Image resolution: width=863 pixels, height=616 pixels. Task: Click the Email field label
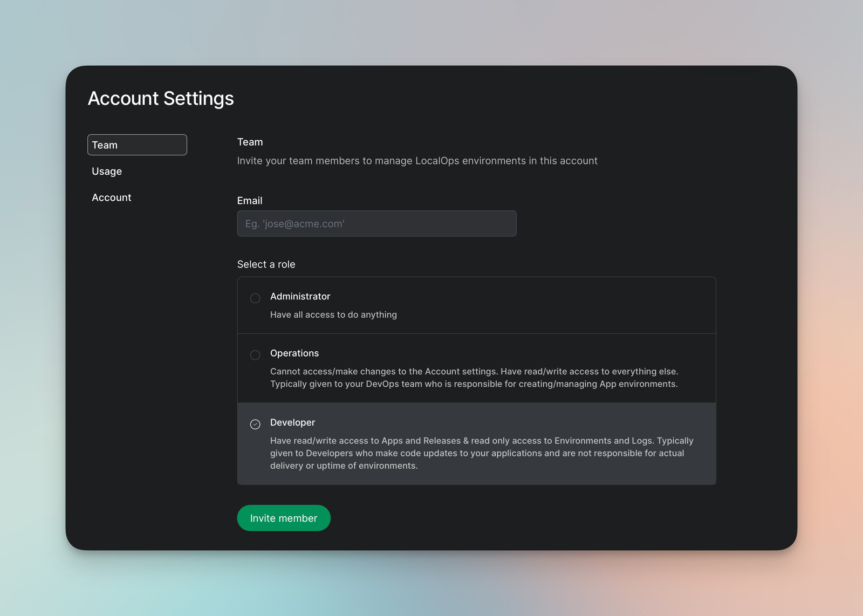click(x=250, y=201)
